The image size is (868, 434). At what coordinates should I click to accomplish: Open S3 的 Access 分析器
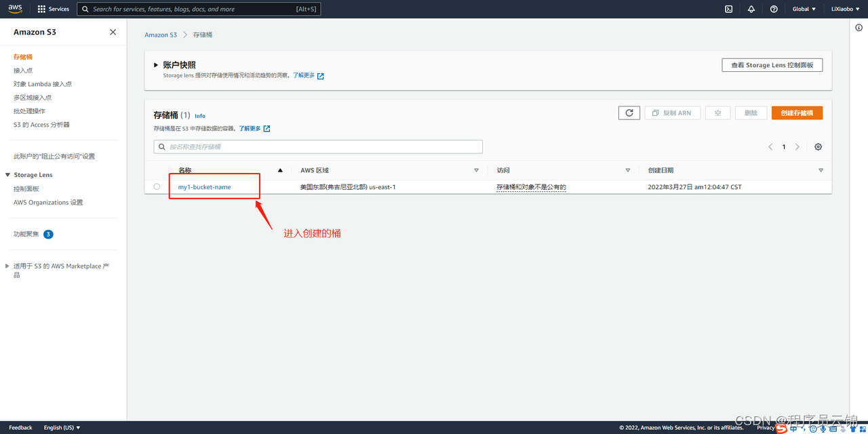(x=41, y=125)
